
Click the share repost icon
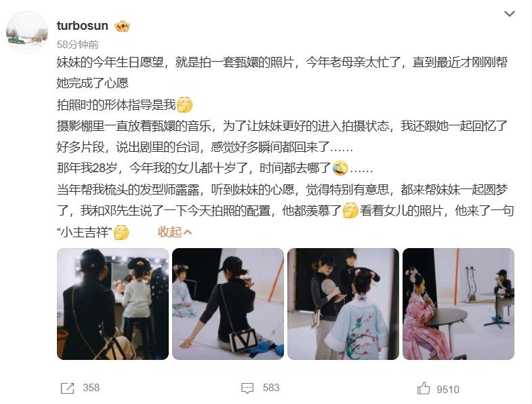(x=67, y=388)
